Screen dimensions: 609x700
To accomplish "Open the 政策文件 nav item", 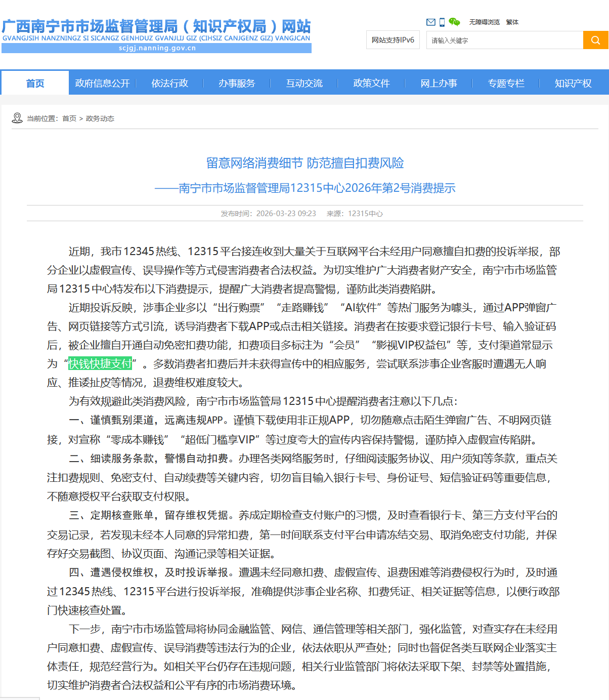I will coord(371,83).
